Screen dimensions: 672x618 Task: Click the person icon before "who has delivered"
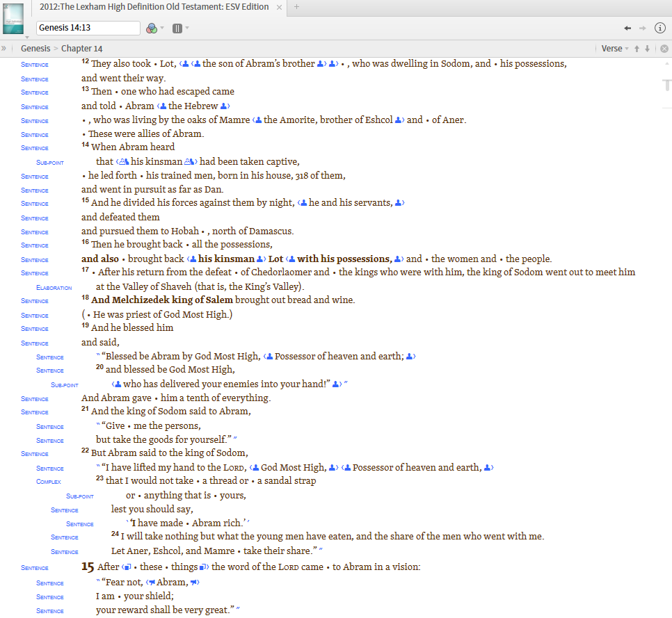point(117,384)
